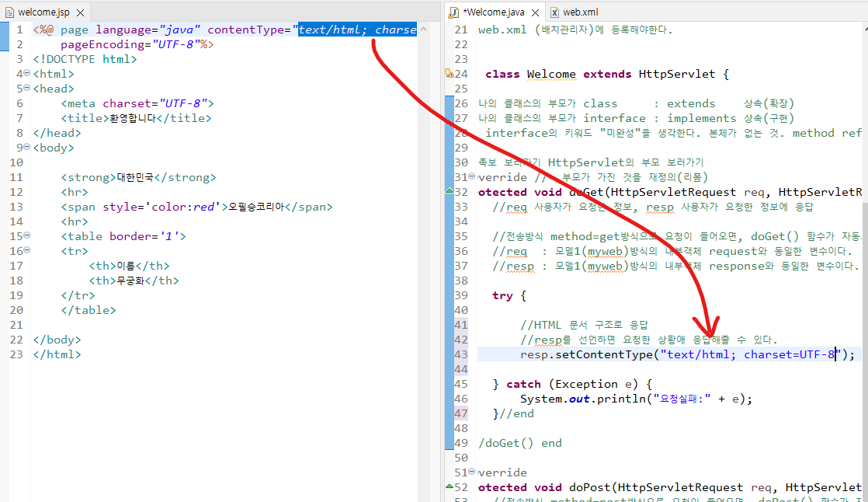This screenshot has width=868, height=502.
Task: Click the 'try {' statement on line 39
Action: tap(509, 295)
